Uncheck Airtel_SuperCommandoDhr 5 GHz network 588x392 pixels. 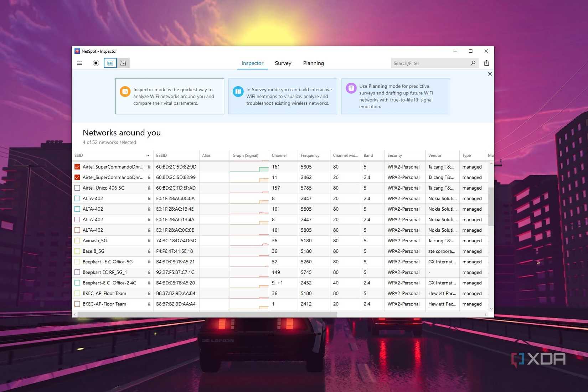(x=77, y=167)
